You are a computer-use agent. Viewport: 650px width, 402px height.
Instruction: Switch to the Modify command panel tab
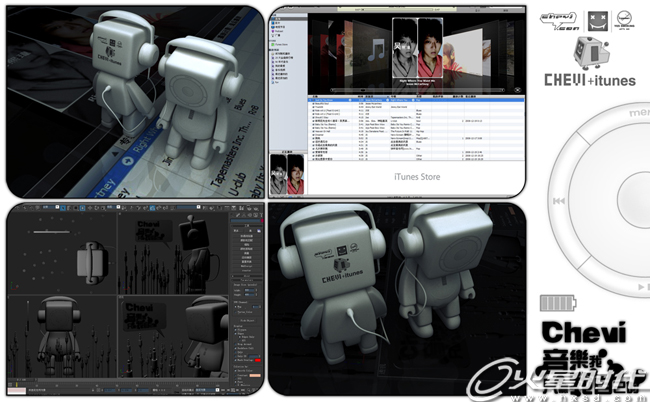pyautogui.click(x=238, y=215)
